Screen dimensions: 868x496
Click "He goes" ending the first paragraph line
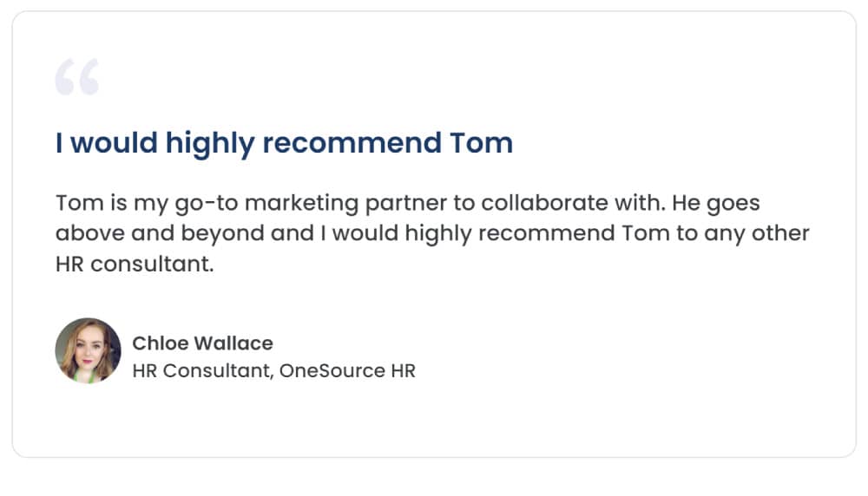coord(716,204)
